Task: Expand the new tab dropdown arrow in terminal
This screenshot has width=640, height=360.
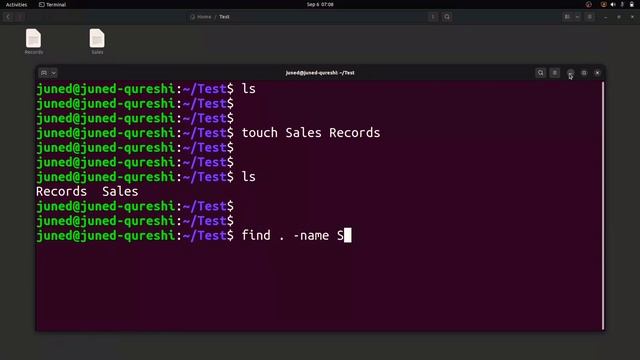Action: pyautogui.click(x=53, y=73)
